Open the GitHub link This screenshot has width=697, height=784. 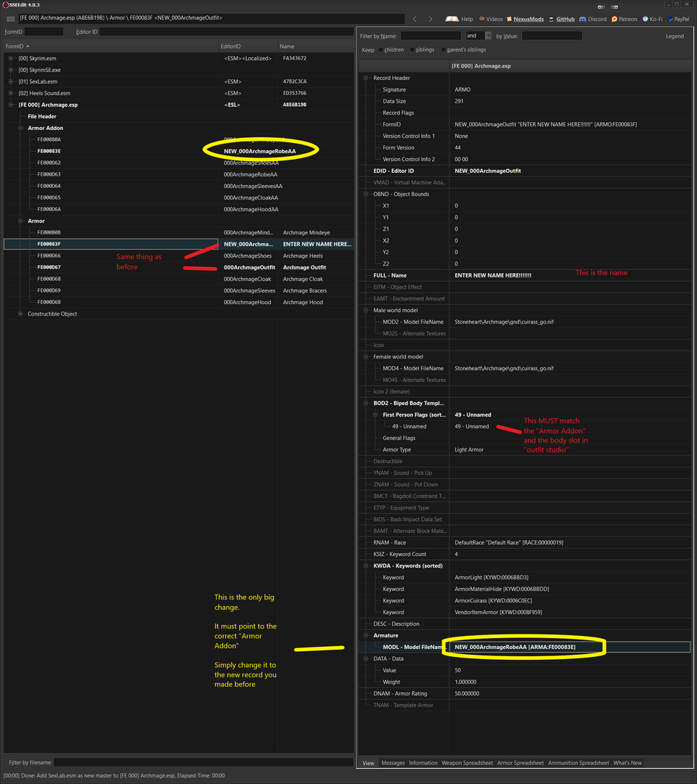[x=562, y=19]
